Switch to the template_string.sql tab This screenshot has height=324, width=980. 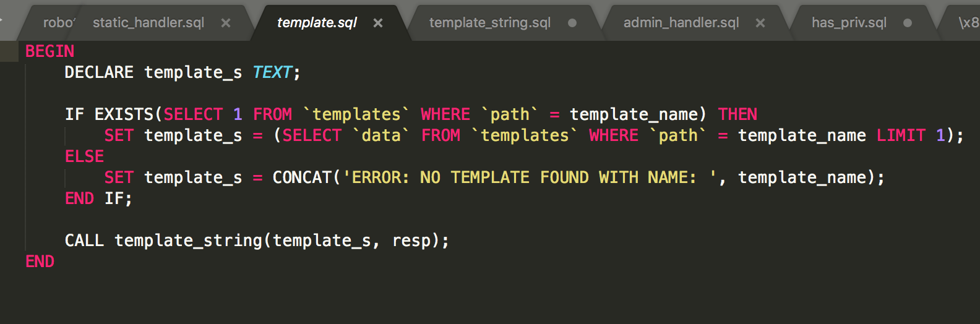click(489, 23)
